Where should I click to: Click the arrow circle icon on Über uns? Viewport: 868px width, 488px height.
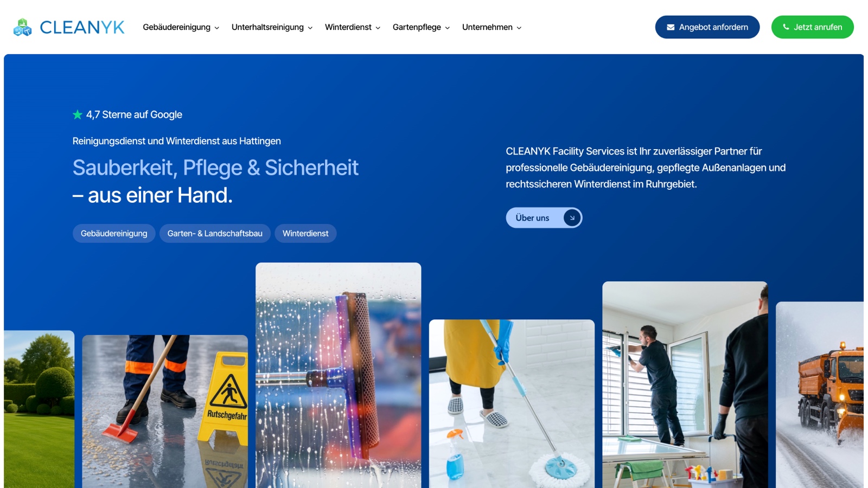point(572,217)
